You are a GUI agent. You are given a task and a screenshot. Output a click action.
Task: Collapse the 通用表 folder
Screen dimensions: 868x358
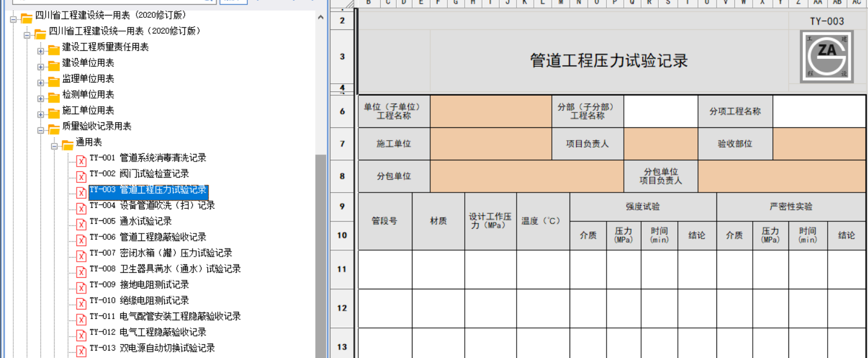(54, 146)
